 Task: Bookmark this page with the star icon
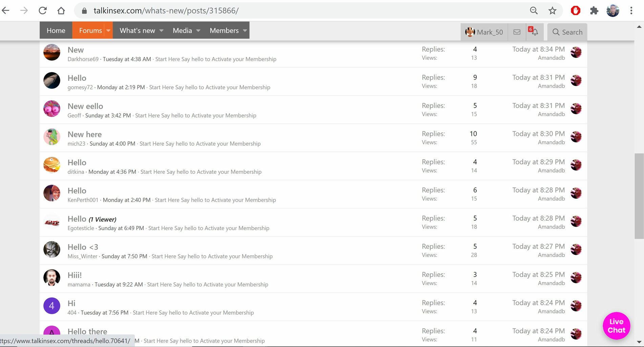coord(552,11)
